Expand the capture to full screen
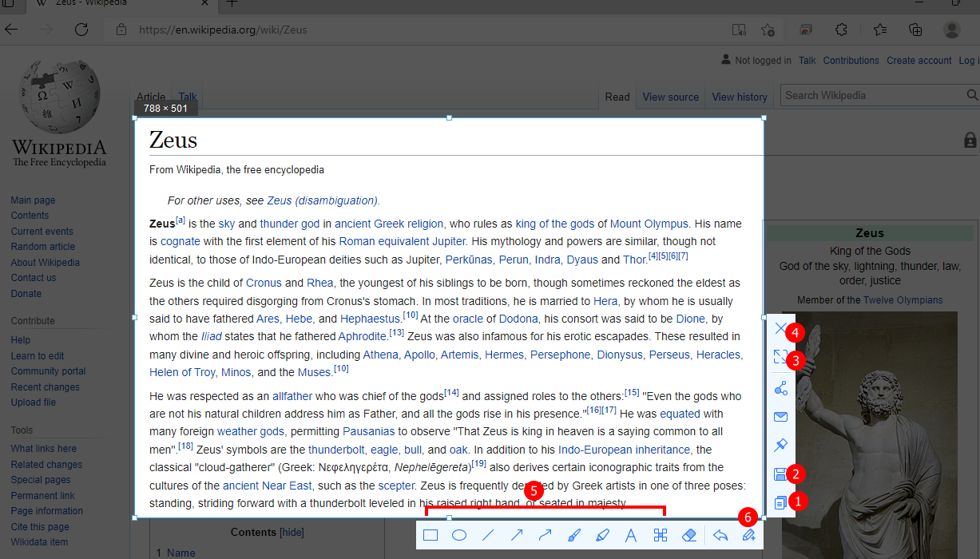 click(781, 357)
